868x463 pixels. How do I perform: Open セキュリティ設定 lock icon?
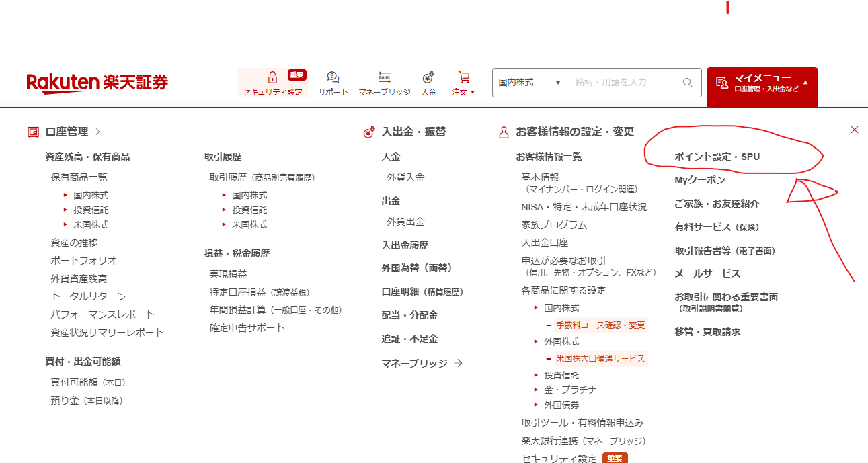click(x=272, y=78)
